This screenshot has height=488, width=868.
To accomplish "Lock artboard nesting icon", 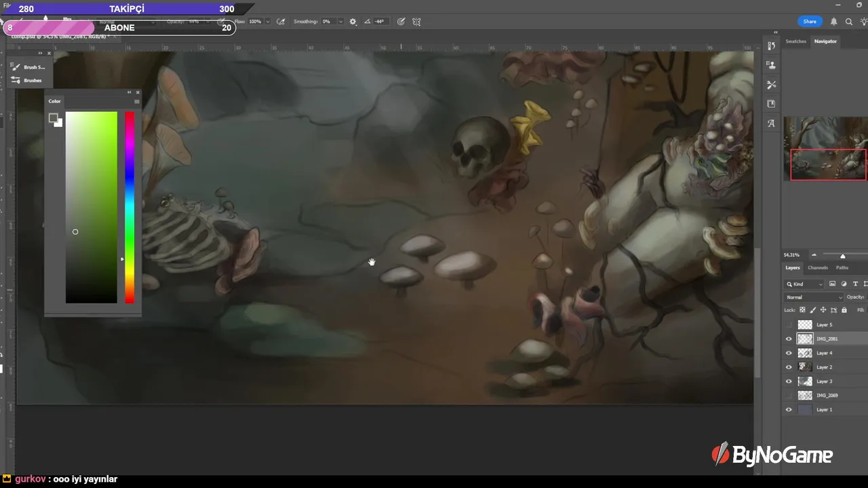I will (x=833, y=310).
